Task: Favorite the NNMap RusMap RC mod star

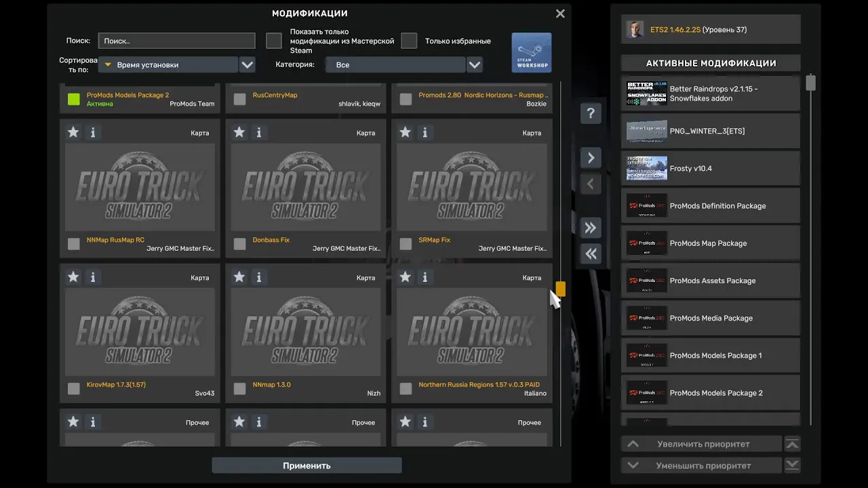Action: (x=73, y=132)
